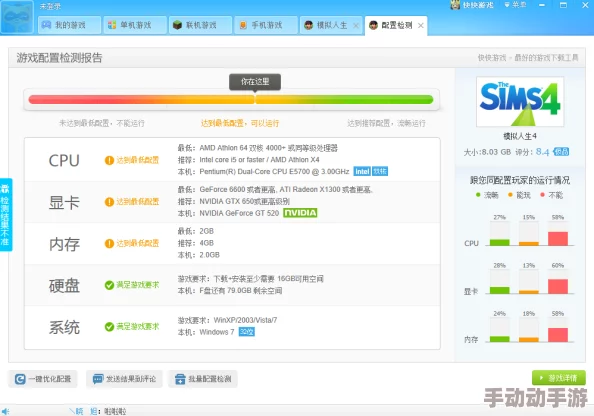594x416 pixels.
Task: Click the large CPU heading
Action: tap(64, 161)
